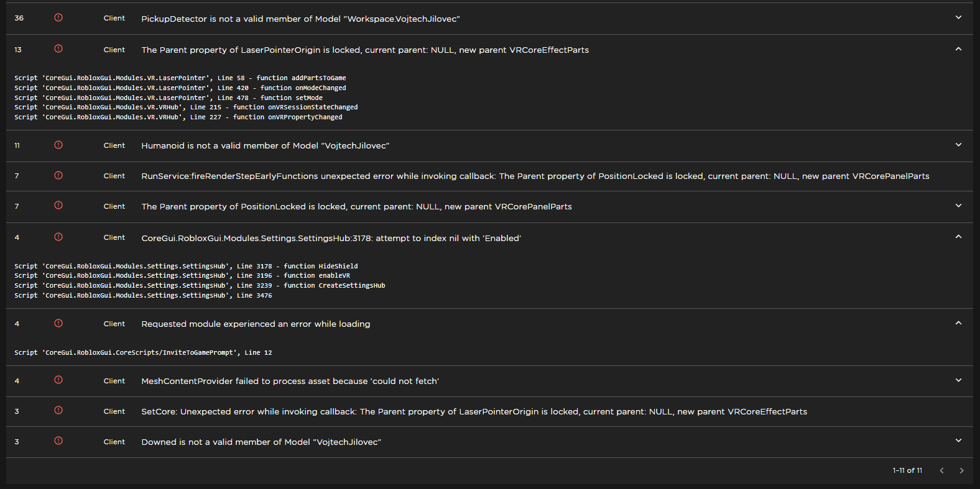980x489 pixels.
Task: Select the Client label on the Downed row
Action: pos(114,441)
